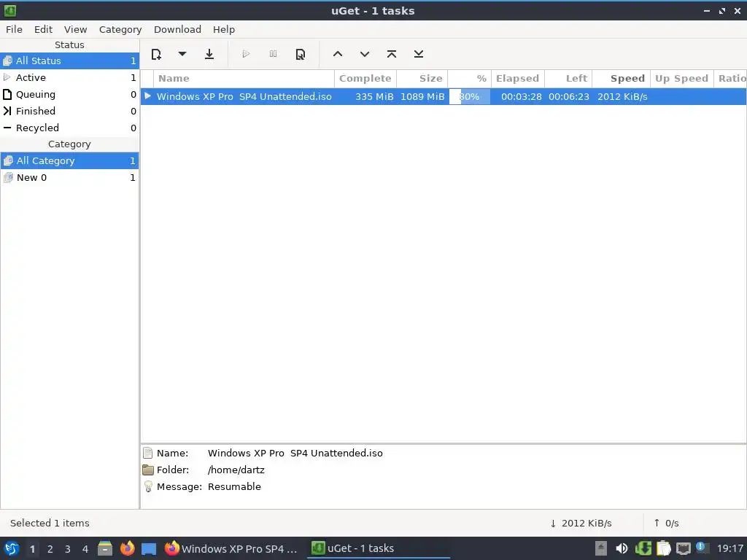The width and height of the screenshot is (747, 560).
Task: Show Queuing downloads
Action: click(69, 94)
